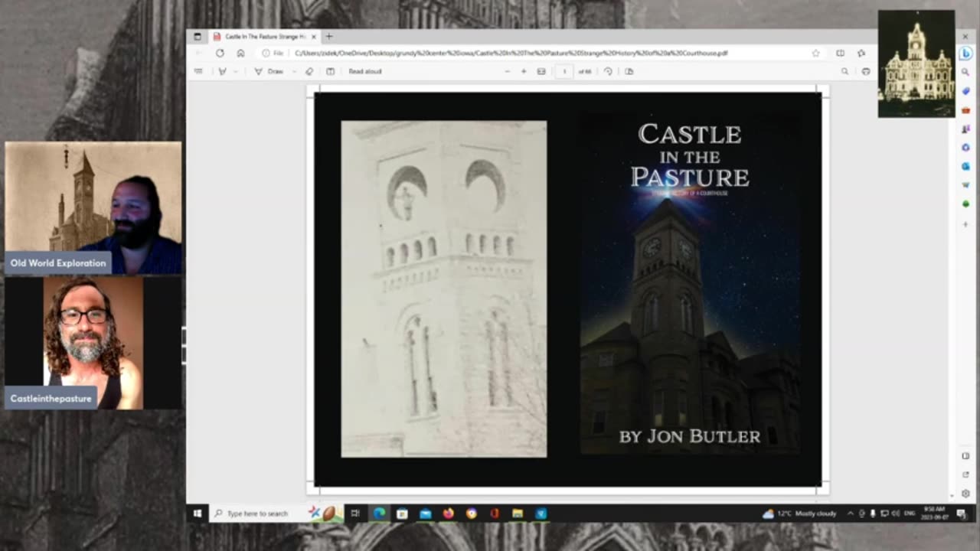Open Microsoft Edge from the taskbar
Viewport: 980px width, 551px height.
pyautogui.click(x=379, y=514)
